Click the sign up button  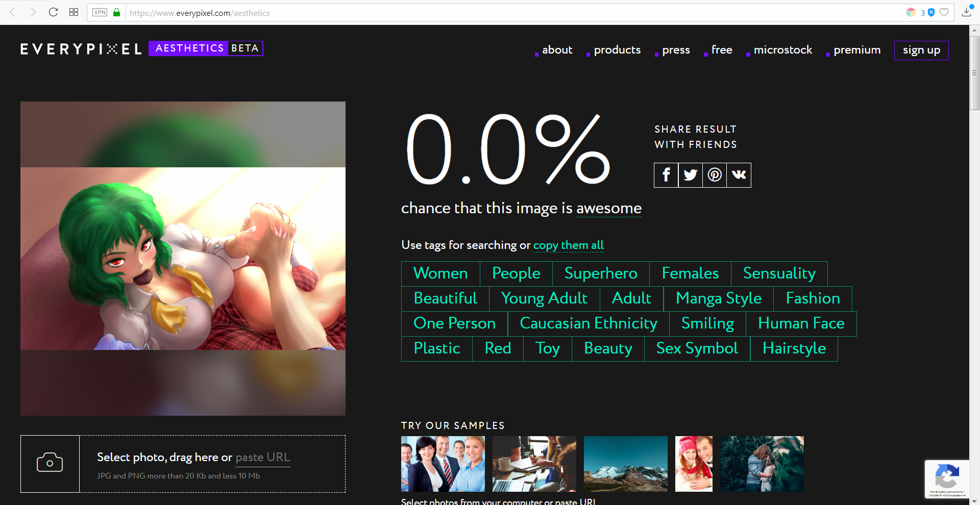coord(921,50)
